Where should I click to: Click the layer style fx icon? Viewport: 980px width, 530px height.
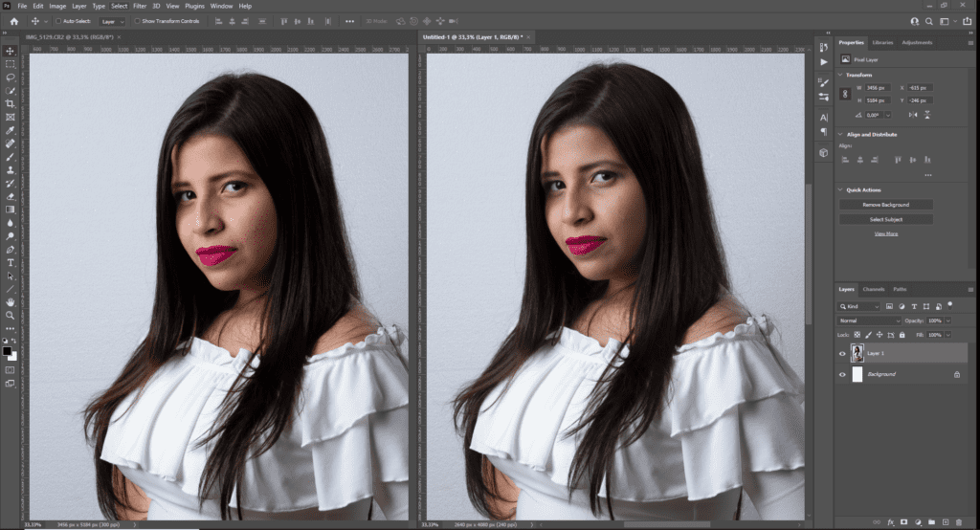tap(890, 522)
